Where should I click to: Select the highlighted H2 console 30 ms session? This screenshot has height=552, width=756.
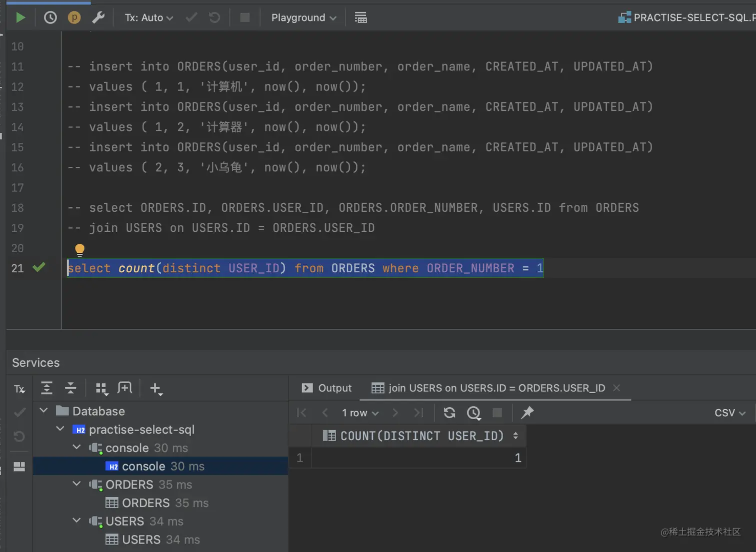click(160, 466)
